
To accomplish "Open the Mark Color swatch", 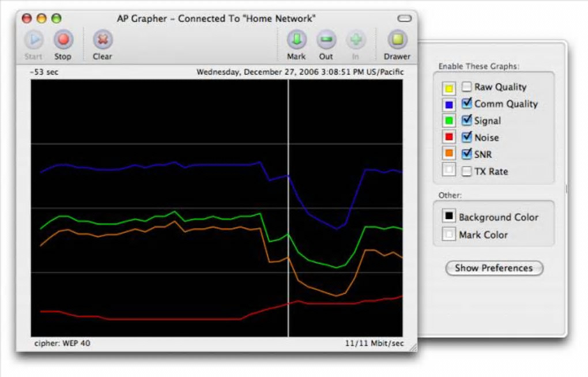I will point(449,233).
